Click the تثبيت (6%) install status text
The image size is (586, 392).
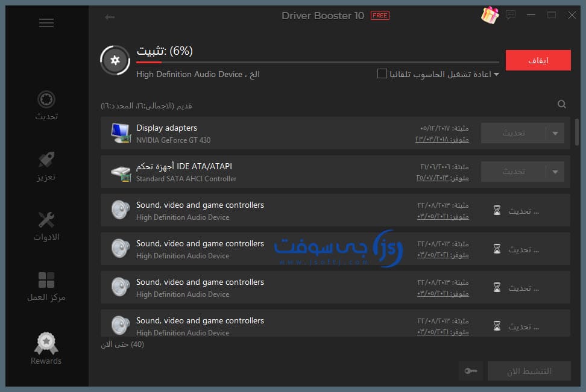(x=165, y=51)
